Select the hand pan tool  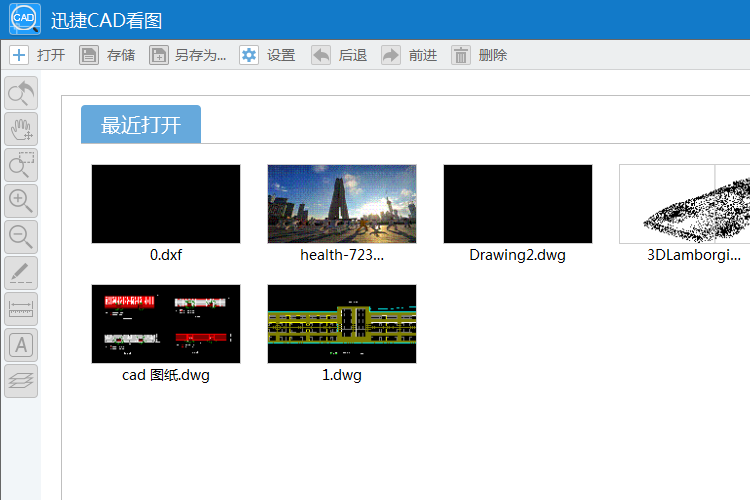click(21, 129)
